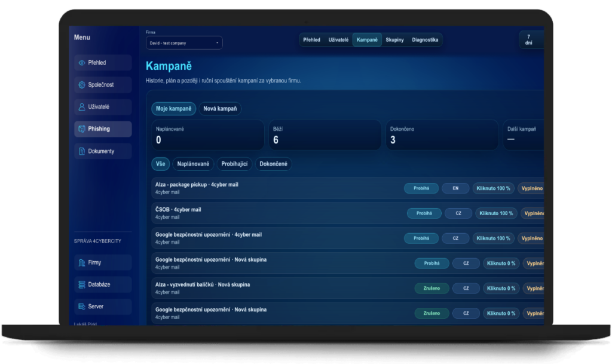The height and width of the screenshot is (364, 612).
Task: Open Google bezpečnostní upozornění · 4cyber mail campaign
Action: pyautogui.click(x=348, y=238)
